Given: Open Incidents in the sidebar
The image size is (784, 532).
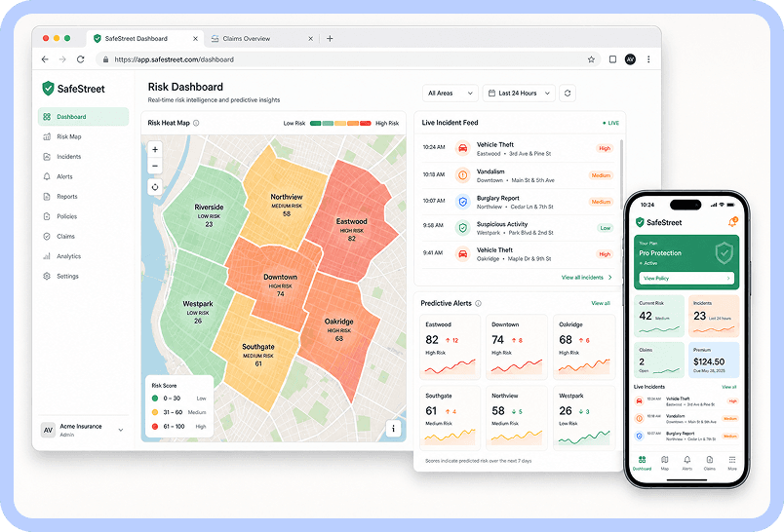Looking at the screenshot, I should pos(84,156).
